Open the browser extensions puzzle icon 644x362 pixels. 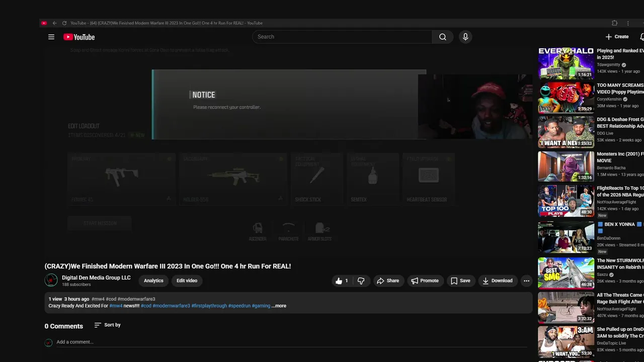coord(614,23)
